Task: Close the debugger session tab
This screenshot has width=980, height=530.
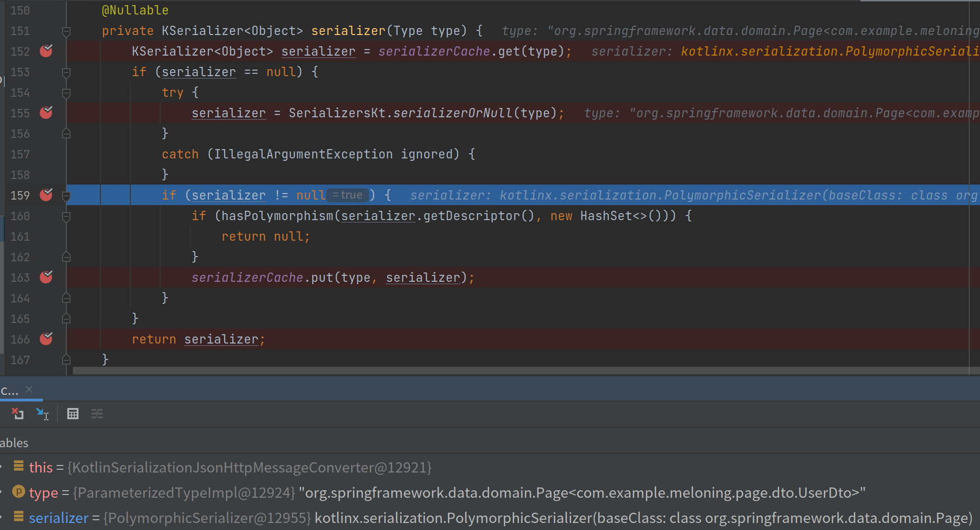Action: (29, 389)
